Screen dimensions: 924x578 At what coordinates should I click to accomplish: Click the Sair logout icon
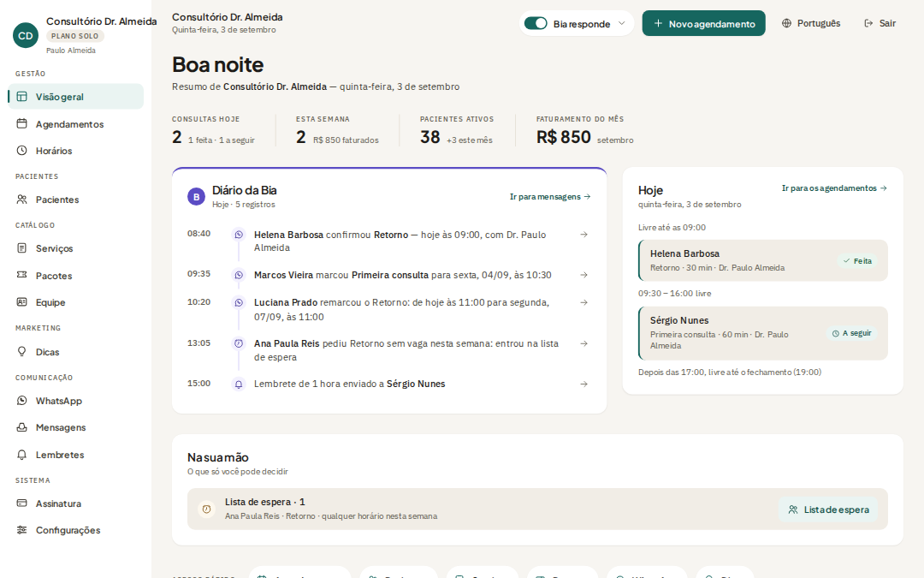(868, 23)
